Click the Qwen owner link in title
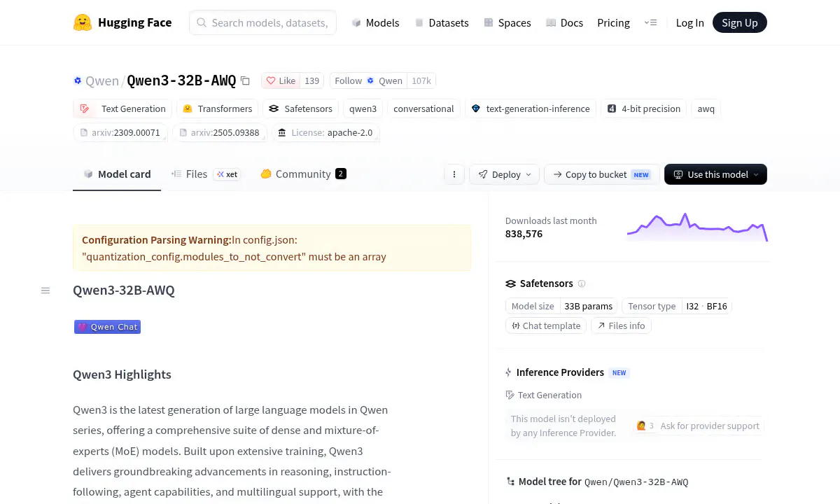 [x=102, y=80]
